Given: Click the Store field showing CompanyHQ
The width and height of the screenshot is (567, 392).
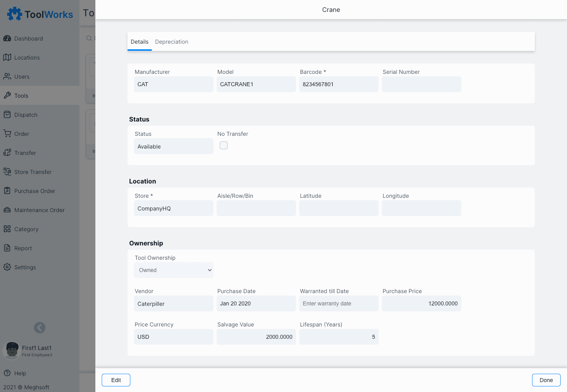Looking at the screenshot, I should click(x=174, y=208).
